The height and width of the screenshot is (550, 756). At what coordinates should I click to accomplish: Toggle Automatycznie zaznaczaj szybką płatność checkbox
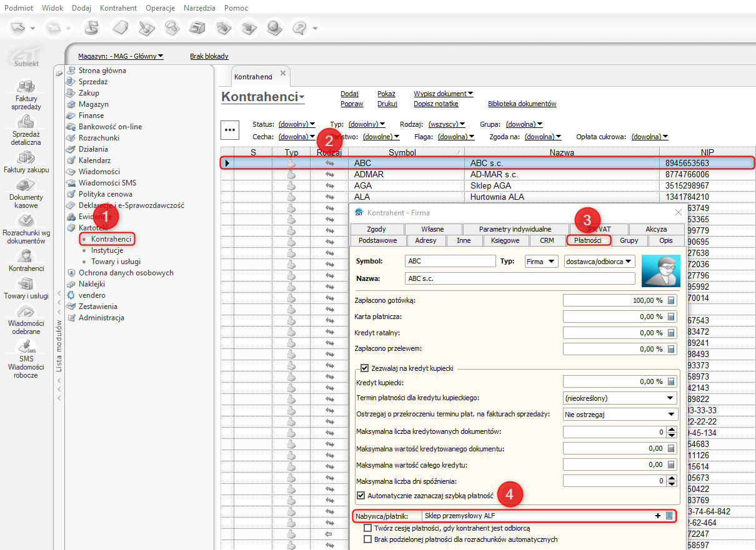[361, 496]
